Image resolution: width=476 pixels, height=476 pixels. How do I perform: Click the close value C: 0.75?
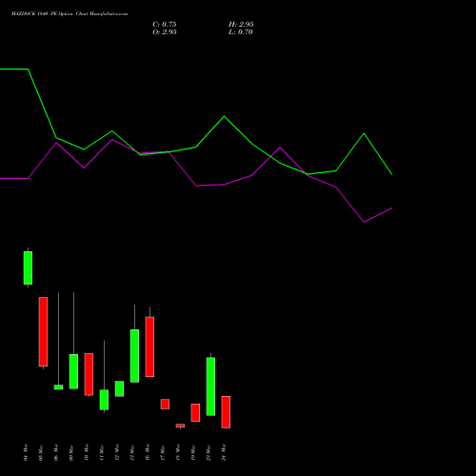pos(165,25)
